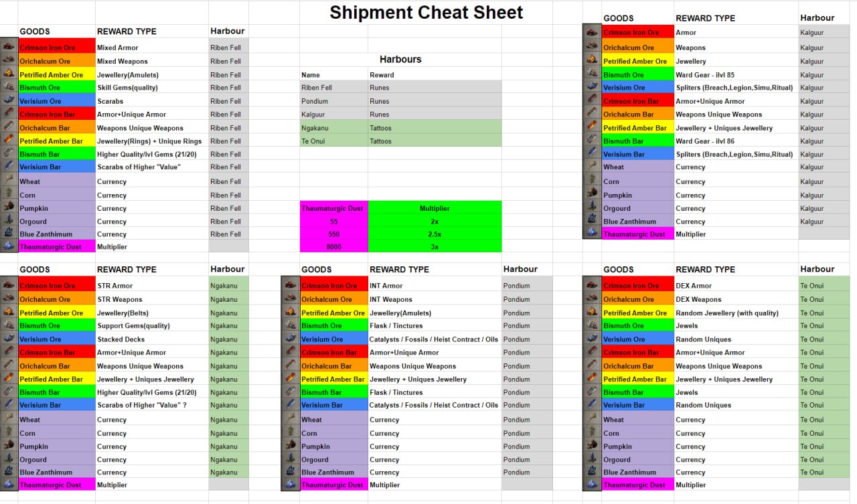
Task: Click the Bismuth Ore icon in Ngakanu table
Action: (9, 325)
